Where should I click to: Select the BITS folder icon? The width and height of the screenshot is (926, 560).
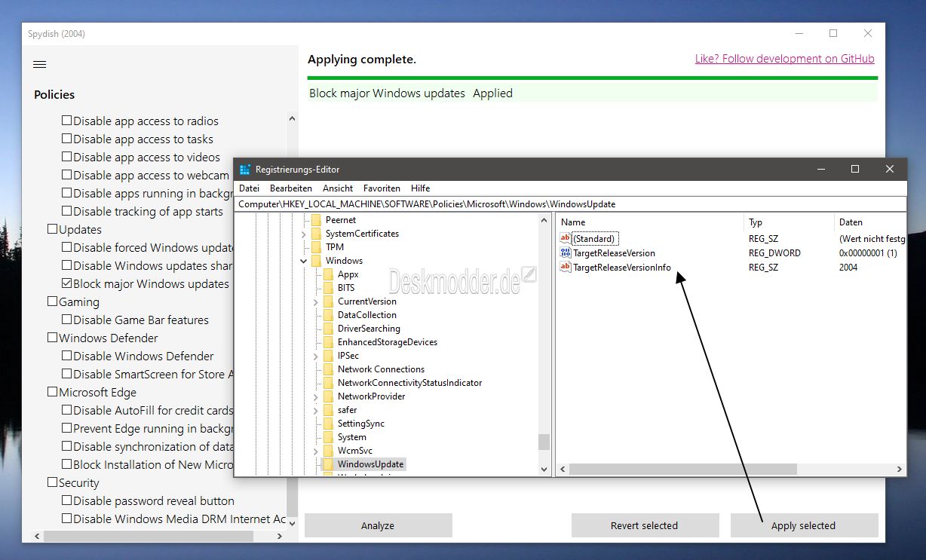point(328,288)
